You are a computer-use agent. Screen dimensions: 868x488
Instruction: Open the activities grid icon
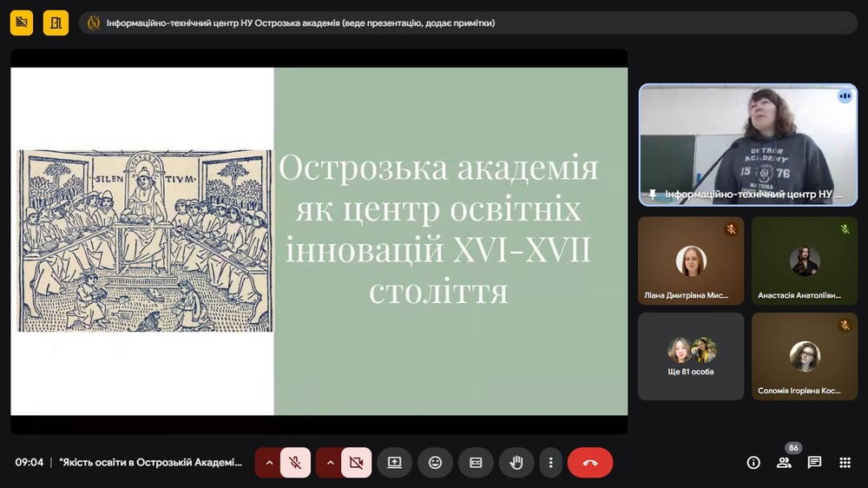(x=845, y=463)
